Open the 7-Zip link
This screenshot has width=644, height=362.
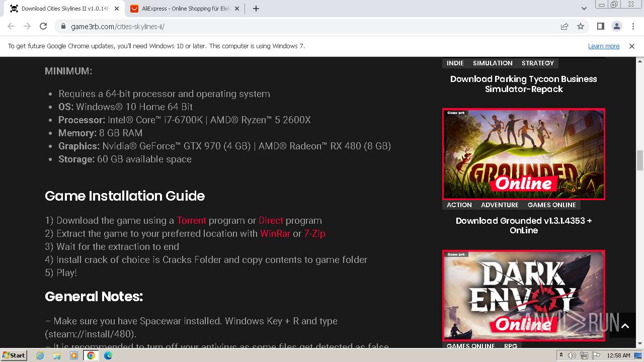pos(314,233)
